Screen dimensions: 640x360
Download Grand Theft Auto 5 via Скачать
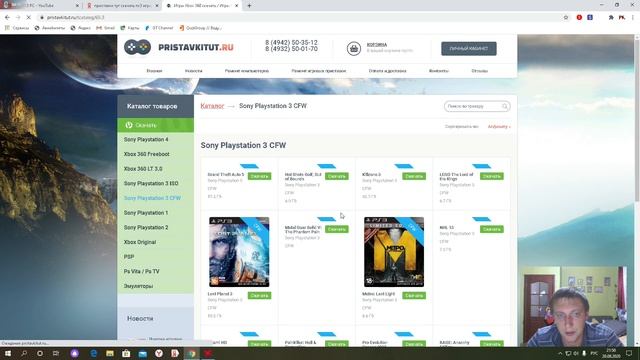(259, 176)
